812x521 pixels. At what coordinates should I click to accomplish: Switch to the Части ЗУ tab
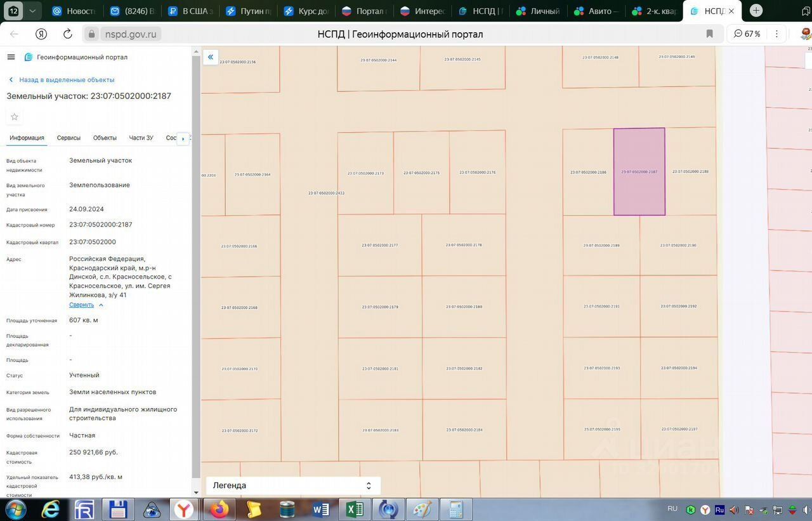tap(141, 138)
